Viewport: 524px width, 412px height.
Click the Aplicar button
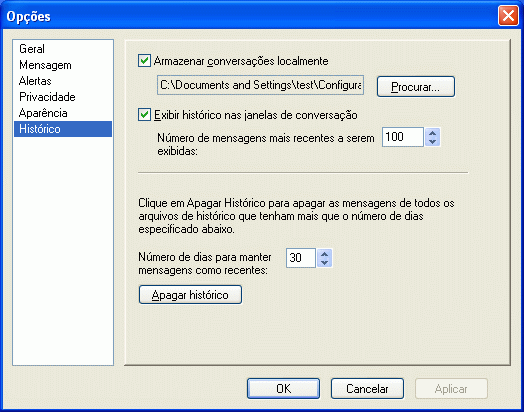451,389
